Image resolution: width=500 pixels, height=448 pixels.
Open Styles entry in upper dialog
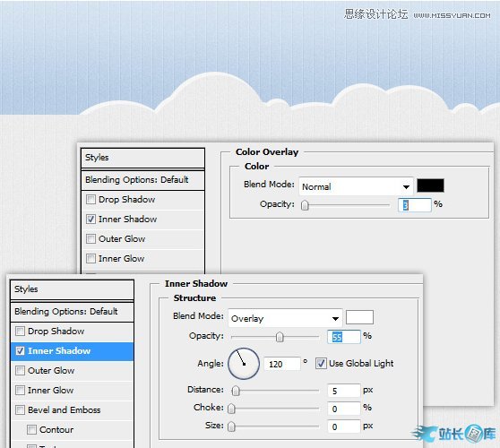click(142, 158)
